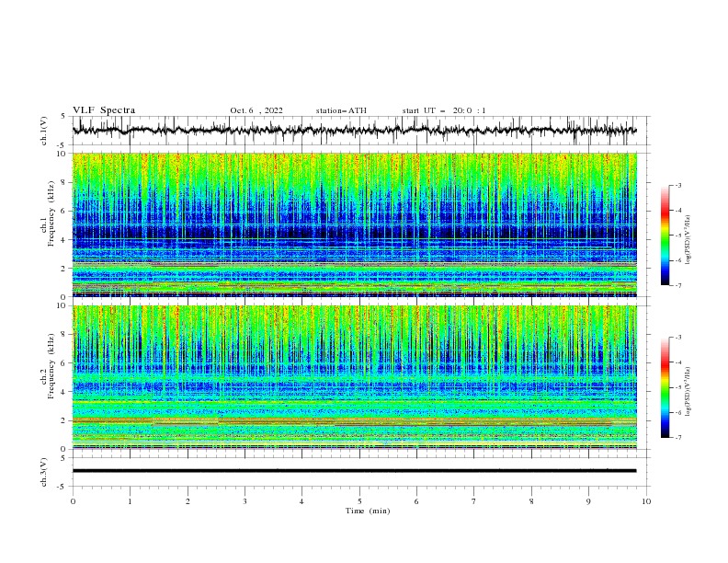Click the ch.1 waveform trace panel
The image size is (728, 563).
360,131
